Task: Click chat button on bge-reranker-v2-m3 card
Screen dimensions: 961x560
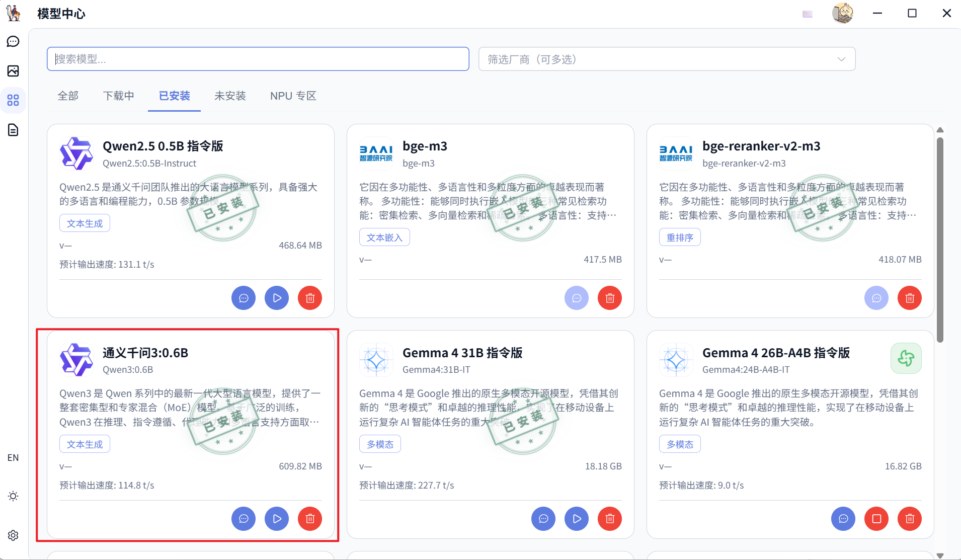Action: point(876,298)
